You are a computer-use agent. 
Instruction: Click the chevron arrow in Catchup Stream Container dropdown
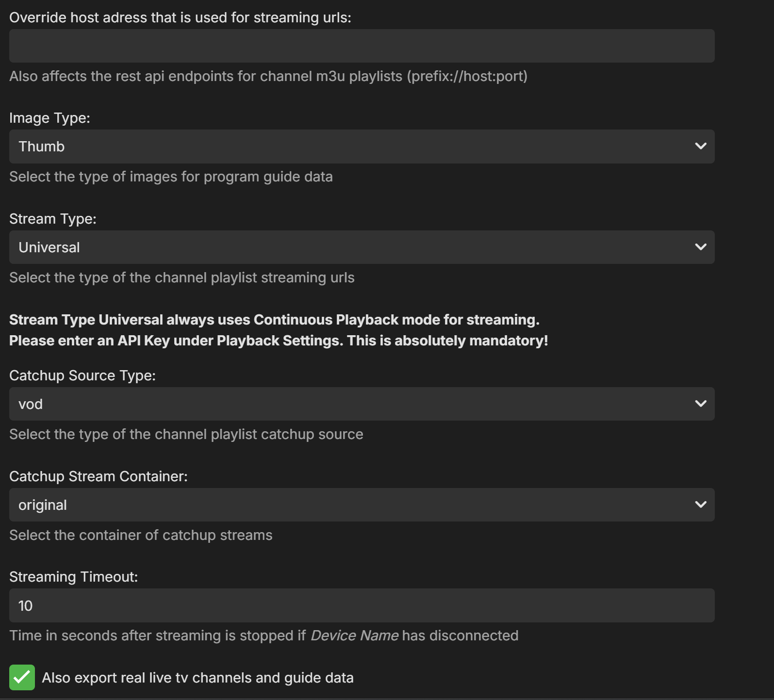coord(700,505)
